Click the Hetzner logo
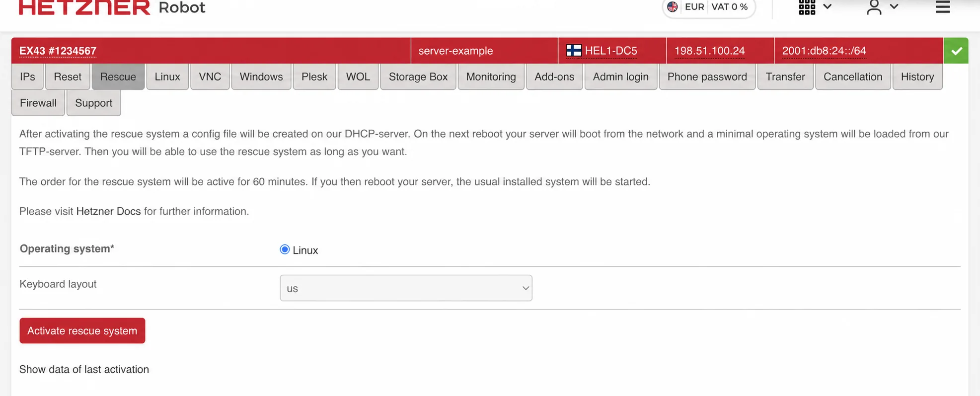Image resolution: width=980 pixels, height=396 pixels. click(x=84, y=7)
